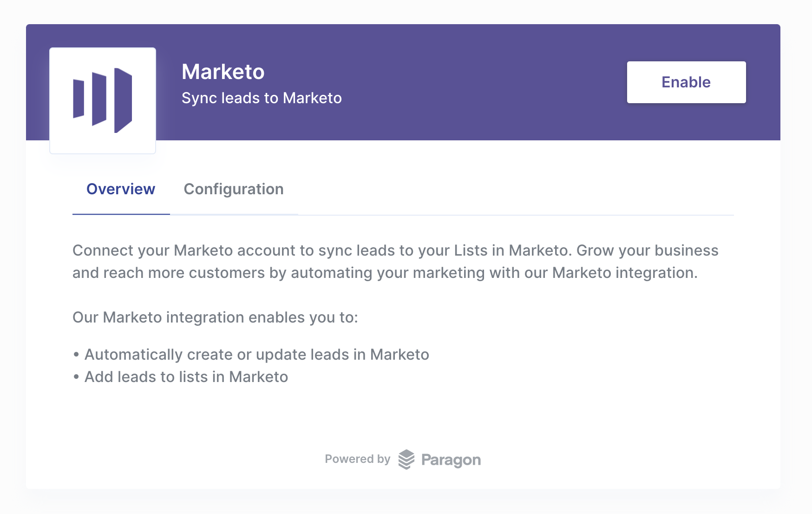This screenshot has height=514, width=812.
Task: Click "Add leads to lists in Marketo" bullet
Action: (186, 377)
